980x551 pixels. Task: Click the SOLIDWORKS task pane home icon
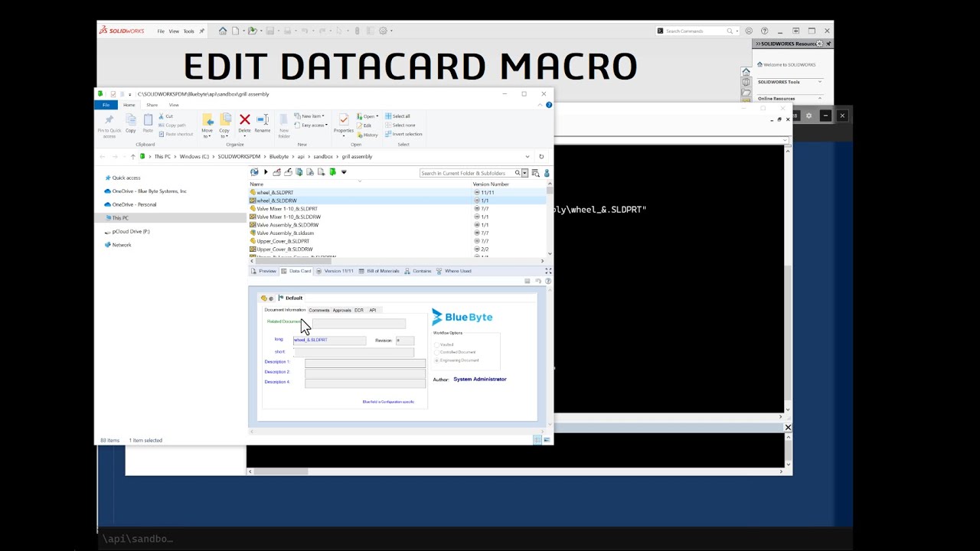746,72
